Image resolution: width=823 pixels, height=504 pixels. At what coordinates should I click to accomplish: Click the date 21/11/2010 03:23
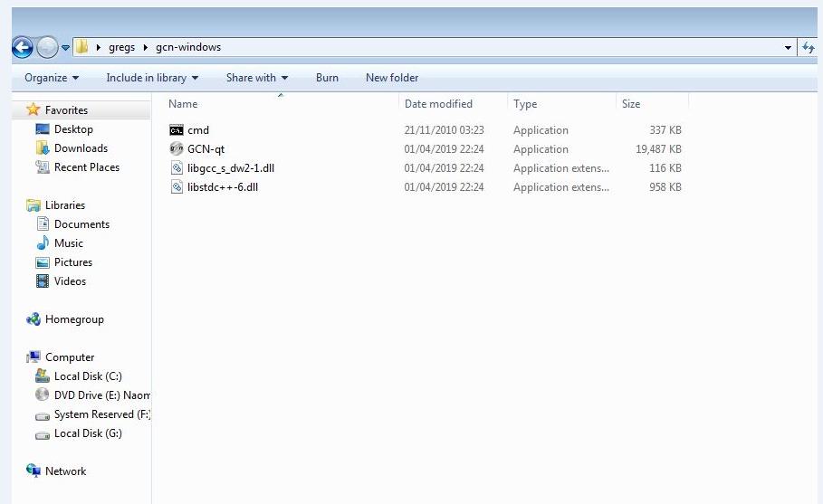pos(444,130)
